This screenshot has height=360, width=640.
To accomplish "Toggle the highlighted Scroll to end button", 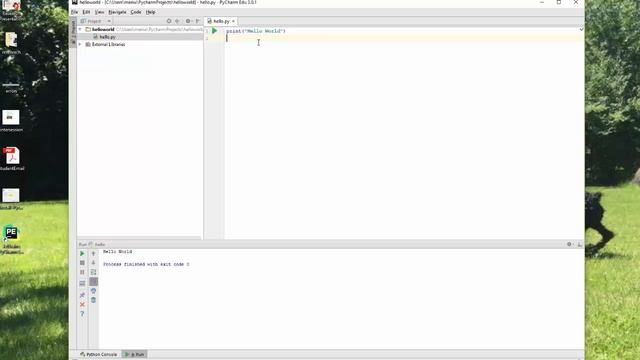I will pos(93,282).
